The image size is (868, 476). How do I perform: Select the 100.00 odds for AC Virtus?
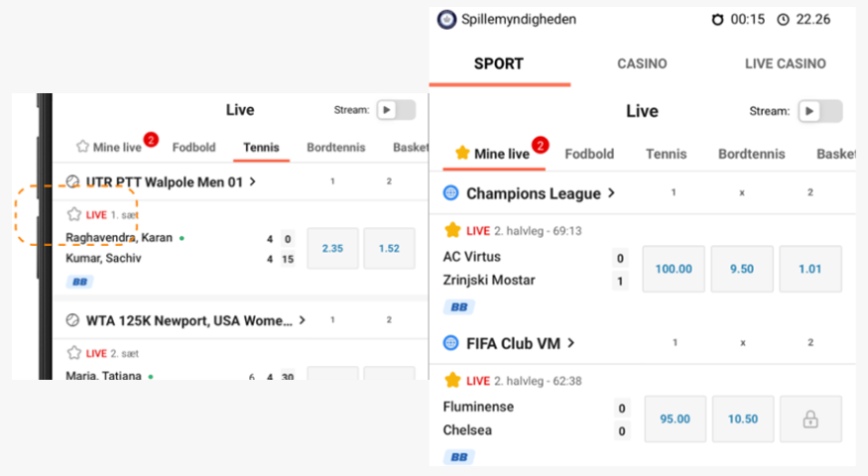pos(674,269)
